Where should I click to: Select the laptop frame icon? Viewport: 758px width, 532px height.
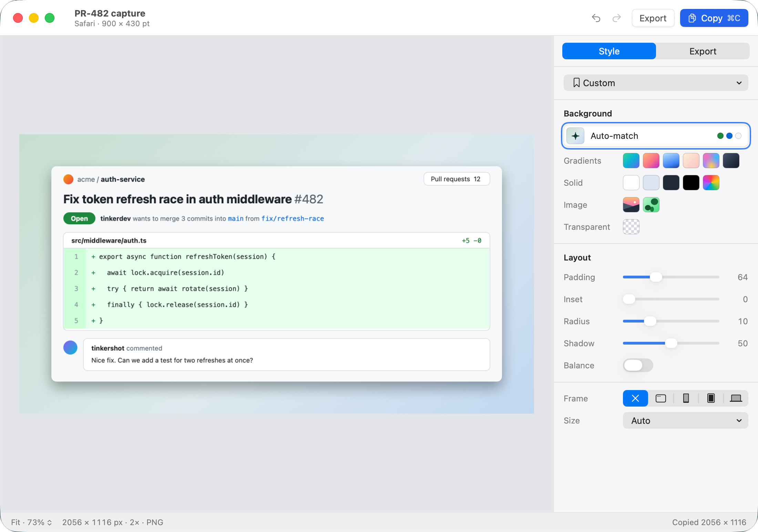[736, 398]
